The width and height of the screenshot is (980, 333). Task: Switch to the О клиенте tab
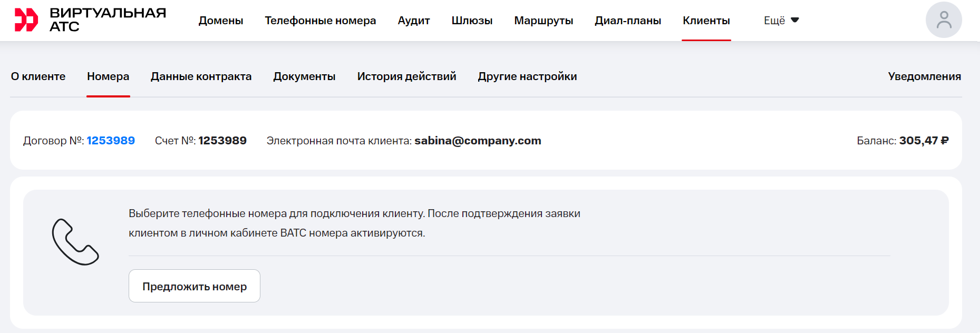coord(38,76)
